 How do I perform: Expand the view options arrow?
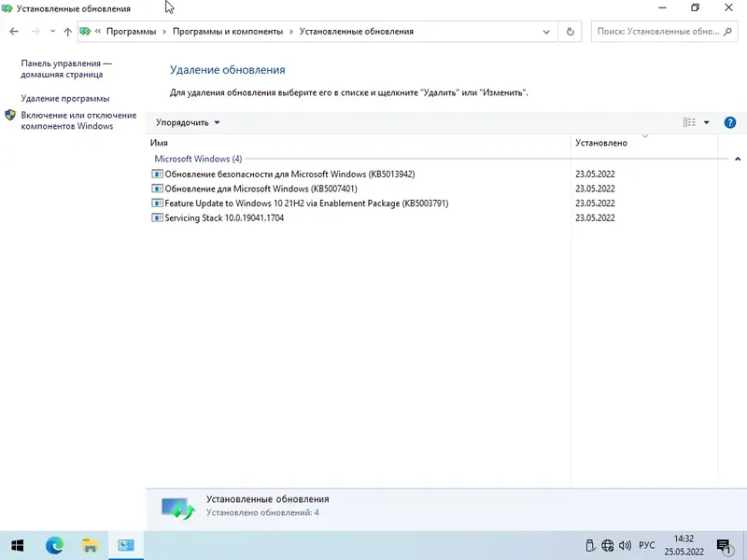(707, 122)
